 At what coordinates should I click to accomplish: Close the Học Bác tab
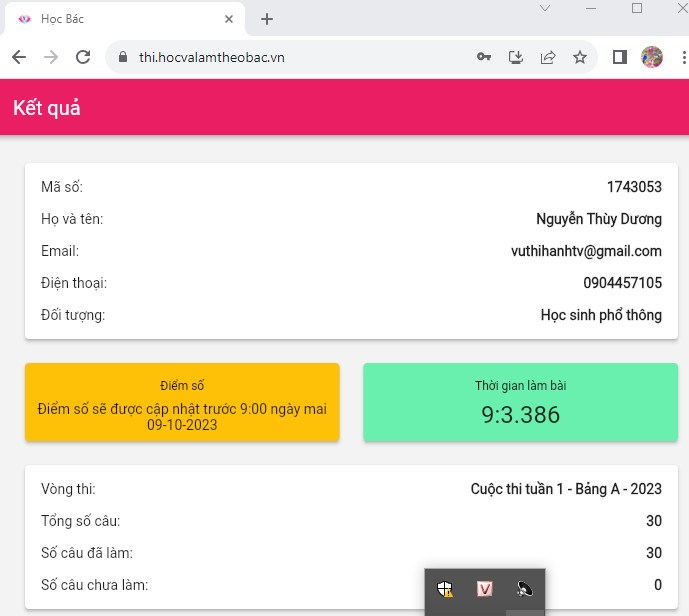pyautogui.click(x=229, y=19)
